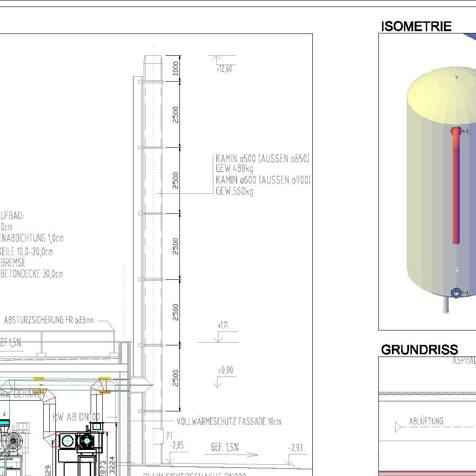Select the ABSTURZSICHERUNG FR ø33mm label
Image resolution: width=476 pixels, height=476 pixels.
[49, 320]
